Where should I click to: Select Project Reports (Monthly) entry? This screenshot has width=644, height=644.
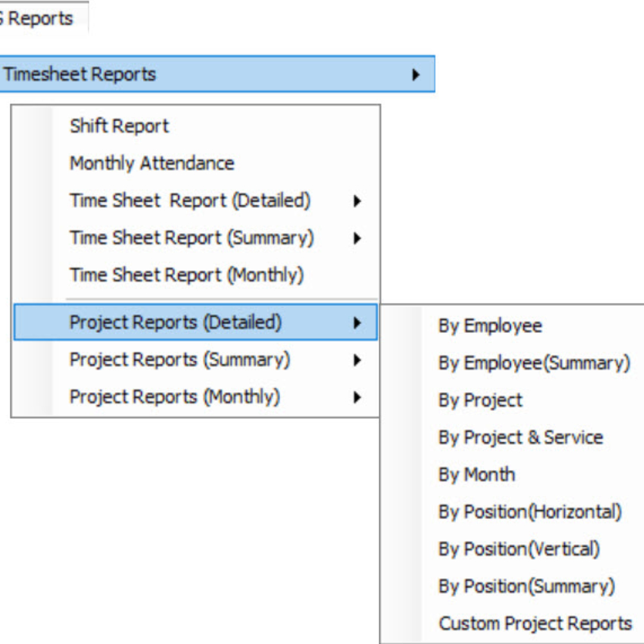point(175,397)
